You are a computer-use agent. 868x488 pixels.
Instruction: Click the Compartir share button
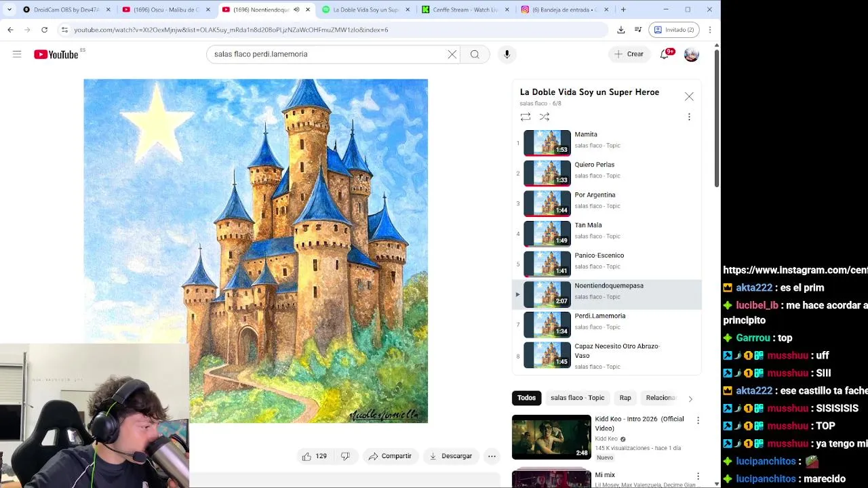point(390,456)
